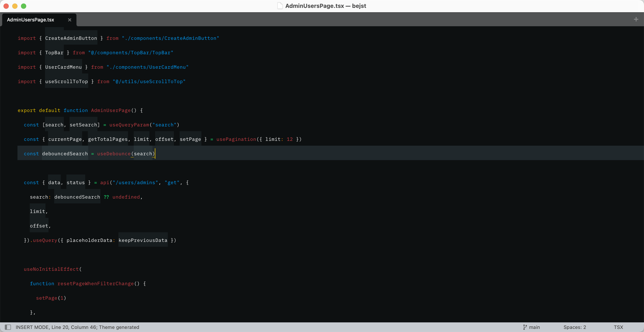Image resolution: width=644 pixels, height=332 pixels.
Task: Click the INSERT MODE line and column status
Action: (x=77, y=327)
